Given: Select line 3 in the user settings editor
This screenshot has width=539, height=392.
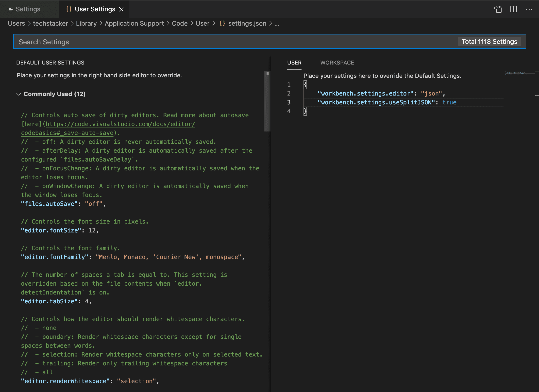Looking at the screenshot, I should click(289, 102).
